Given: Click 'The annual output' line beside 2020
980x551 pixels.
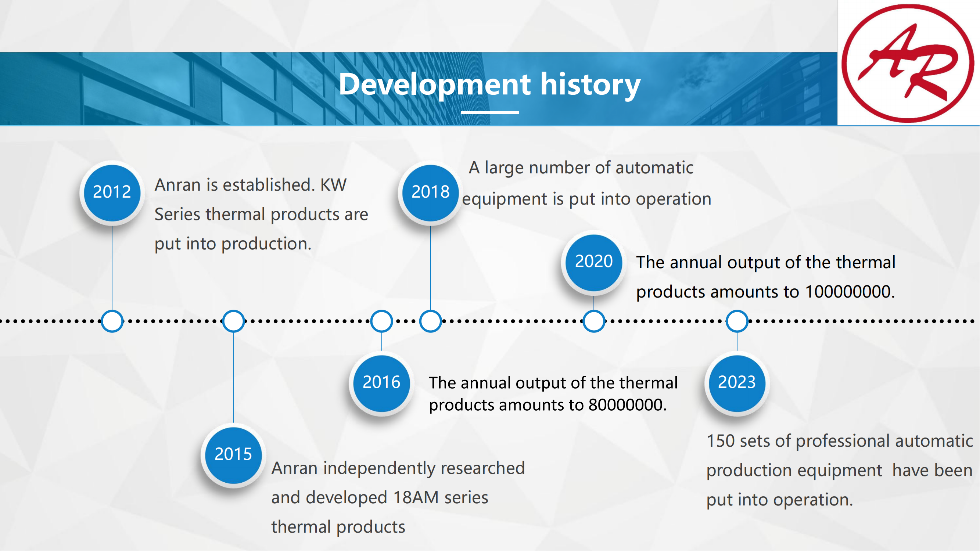Looking at the screenshot, I should pos(765,263).
